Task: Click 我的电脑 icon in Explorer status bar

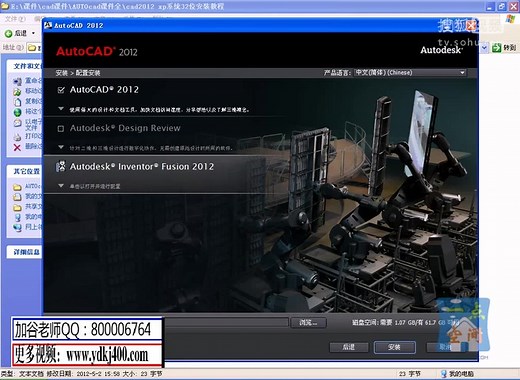Action: click(444, 374)
